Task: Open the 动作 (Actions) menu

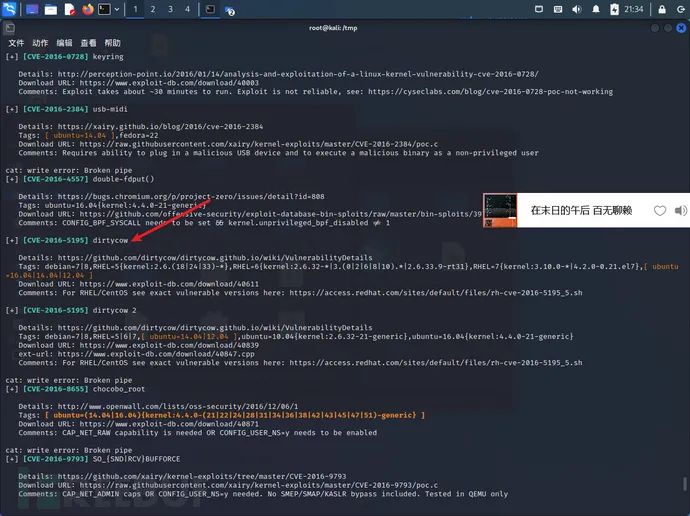Action: point(40,44)
